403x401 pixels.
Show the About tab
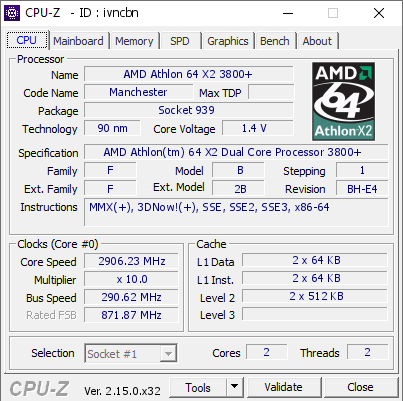click(317, 41)
